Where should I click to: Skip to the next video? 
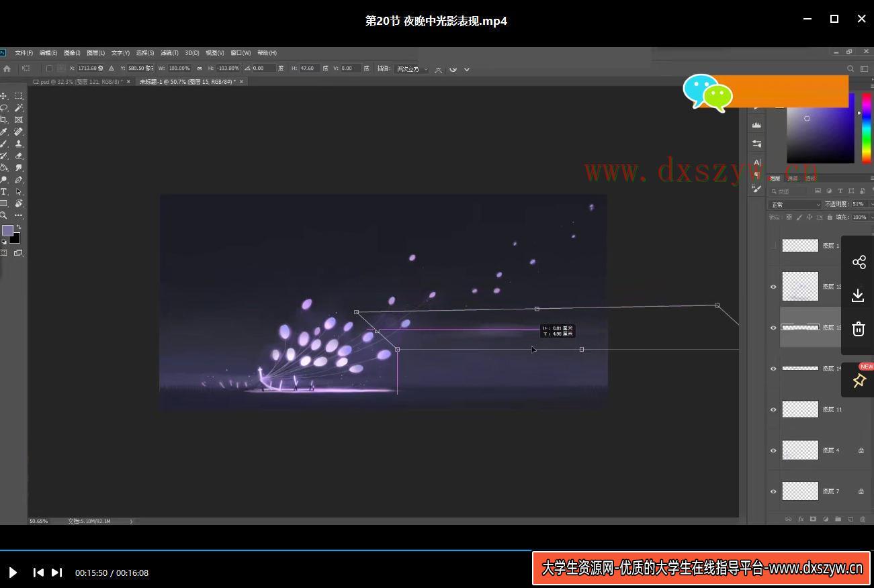coord(57,573)
